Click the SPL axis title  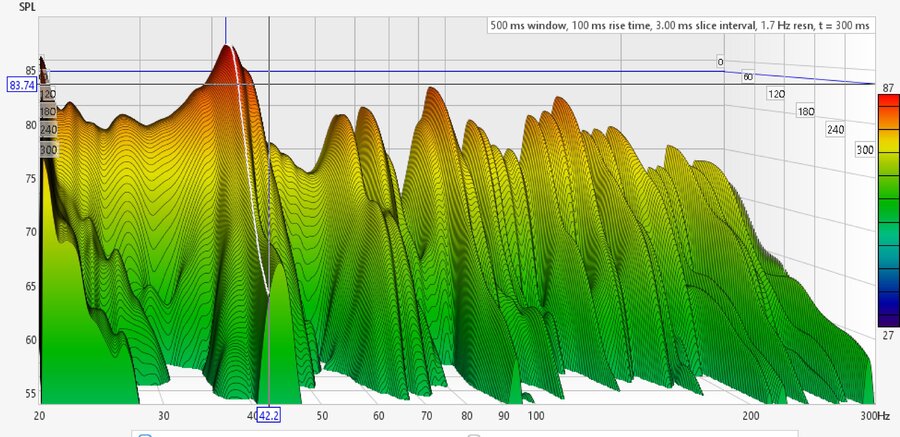click(x=28, y=7)
